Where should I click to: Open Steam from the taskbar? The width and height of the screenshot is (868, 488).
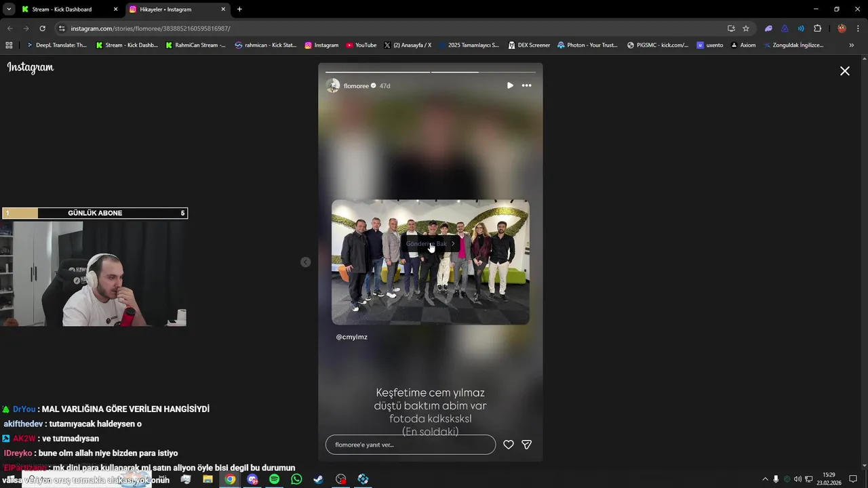point(318,479)
